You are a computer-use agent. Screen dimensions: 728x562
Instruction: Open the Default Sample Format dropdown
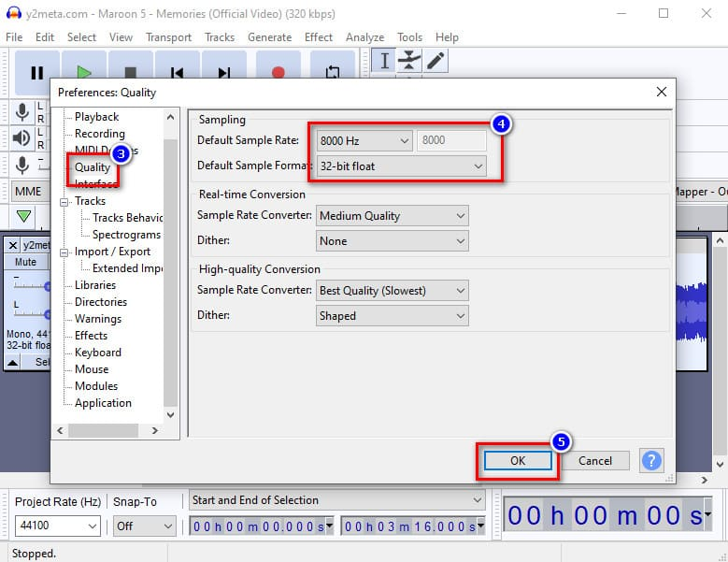[x=401, y=166]
